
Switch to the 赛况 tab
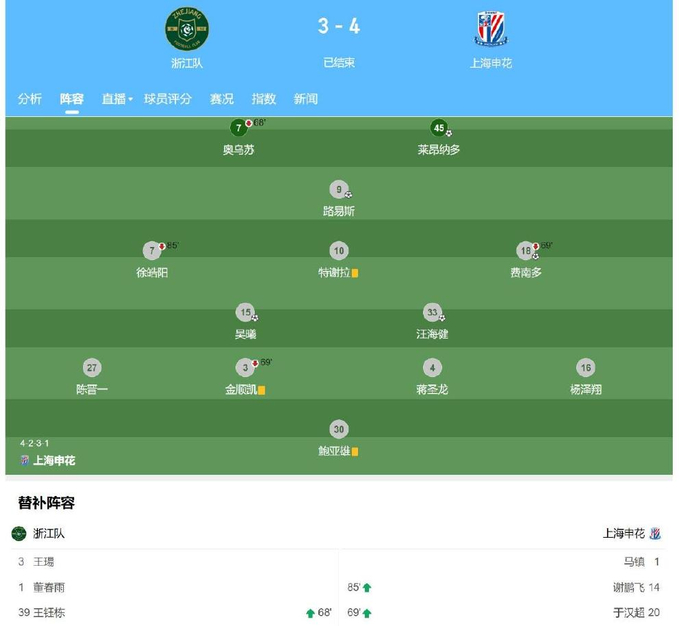tap(222, 99)
